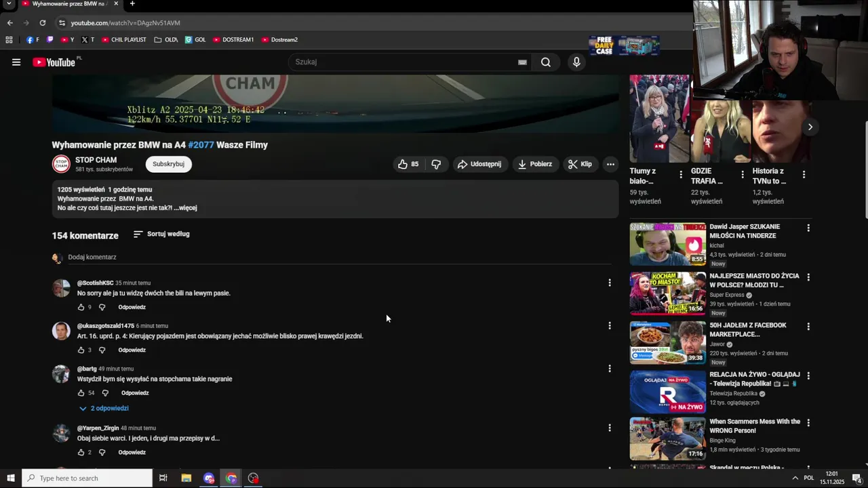The width and height of the screenshot is (868, 488).
Task: Open hashtag #2077 link in title
Action: click(201, 145)
